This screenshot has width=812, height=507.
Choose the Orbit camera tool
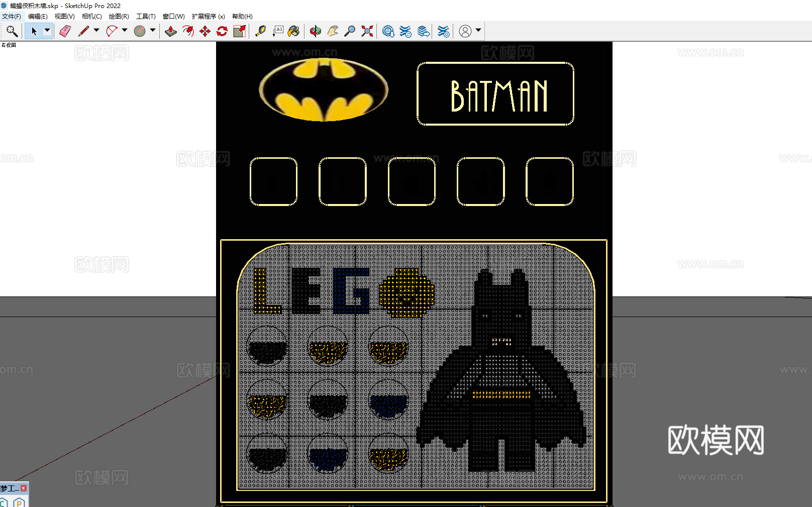[x=315, y=31]
